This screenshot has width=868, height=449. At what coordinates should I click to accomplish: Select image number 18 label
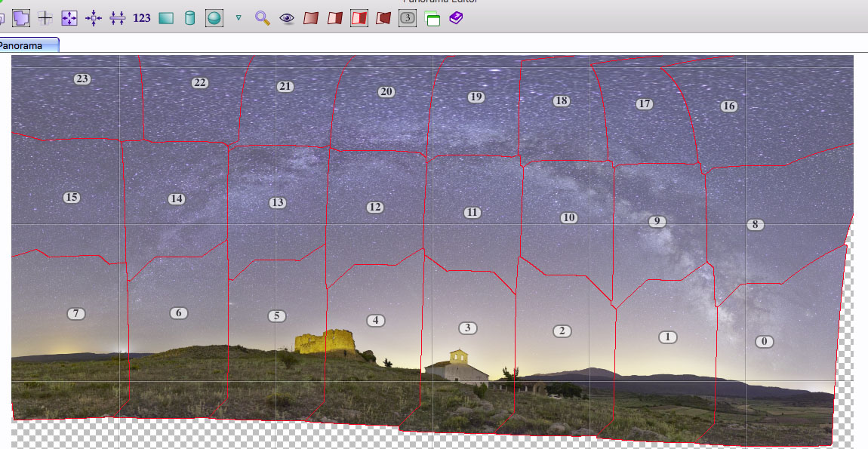coord(562,101)
